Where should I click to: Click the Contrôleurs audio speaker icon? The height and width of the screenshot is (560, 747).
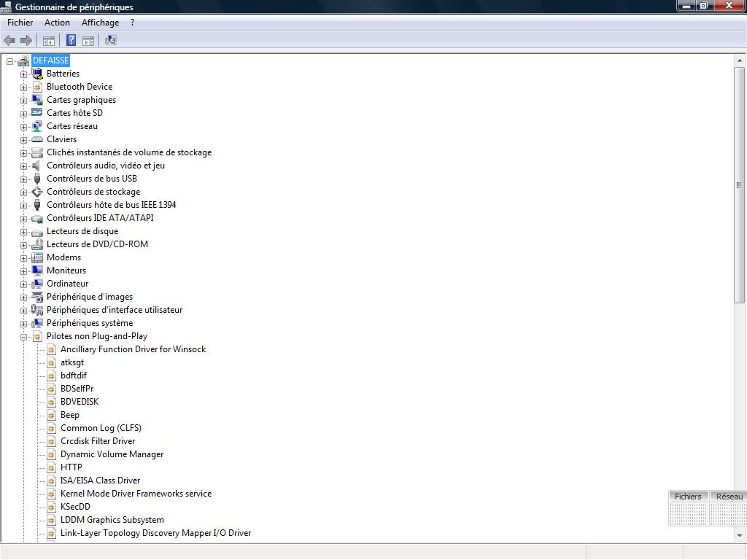point(36,166)
